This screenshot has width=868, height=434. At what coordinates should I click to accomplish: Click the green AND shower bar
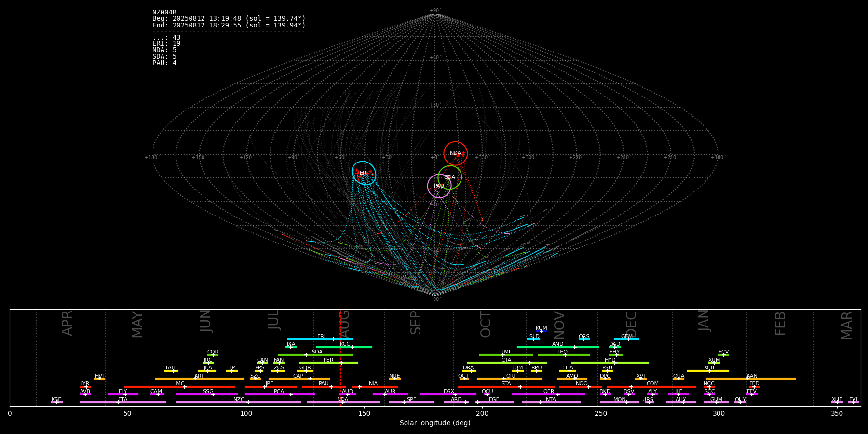pyautogui.click(x=558, y=347)
